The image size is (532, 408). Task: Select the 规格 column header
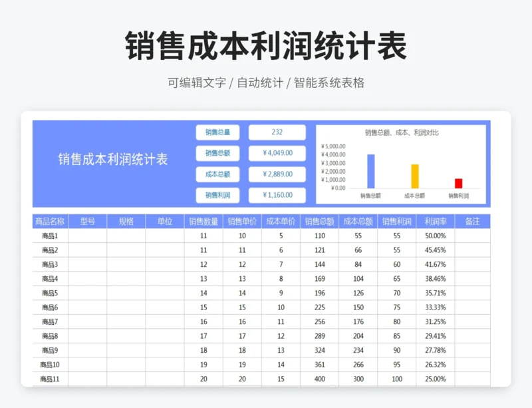point(126,222)
